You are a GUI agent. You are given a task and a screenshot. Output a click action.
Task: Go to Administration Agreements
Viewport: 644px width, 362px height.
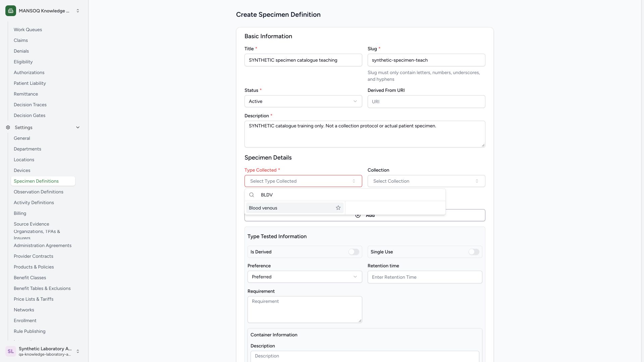coord(43,245)
